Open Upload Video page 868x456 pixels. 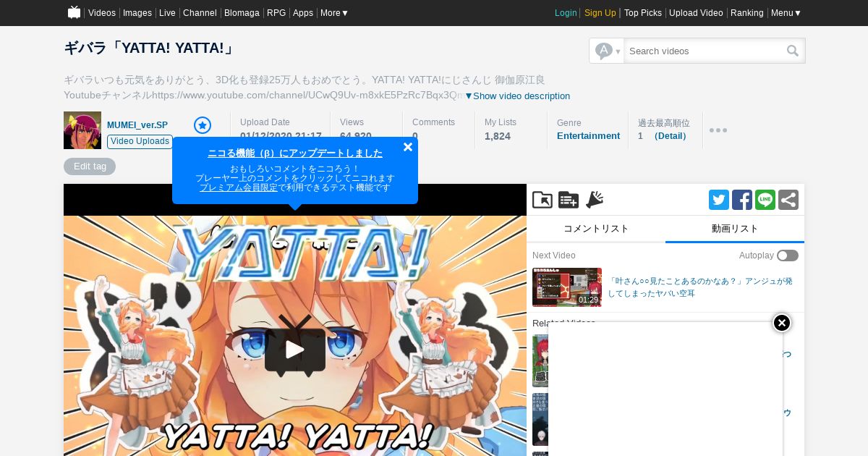pos(696,13)
